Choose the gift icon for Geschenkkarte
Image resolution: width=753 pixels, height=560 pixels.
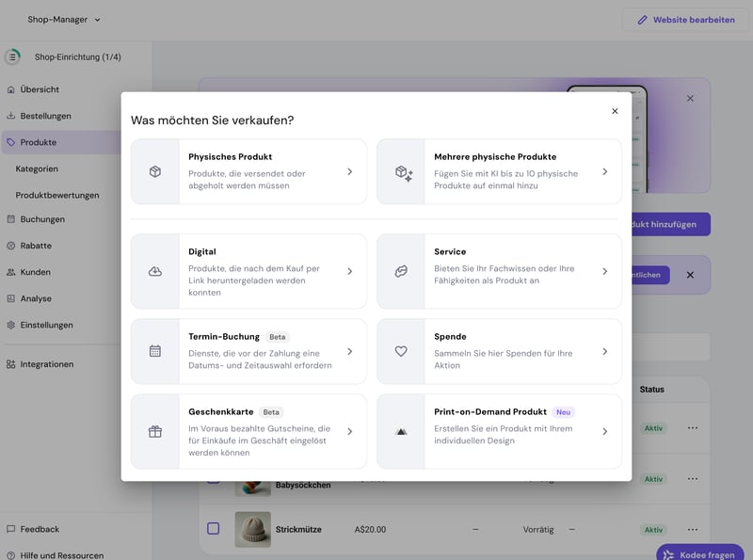[x=155, y=432]
